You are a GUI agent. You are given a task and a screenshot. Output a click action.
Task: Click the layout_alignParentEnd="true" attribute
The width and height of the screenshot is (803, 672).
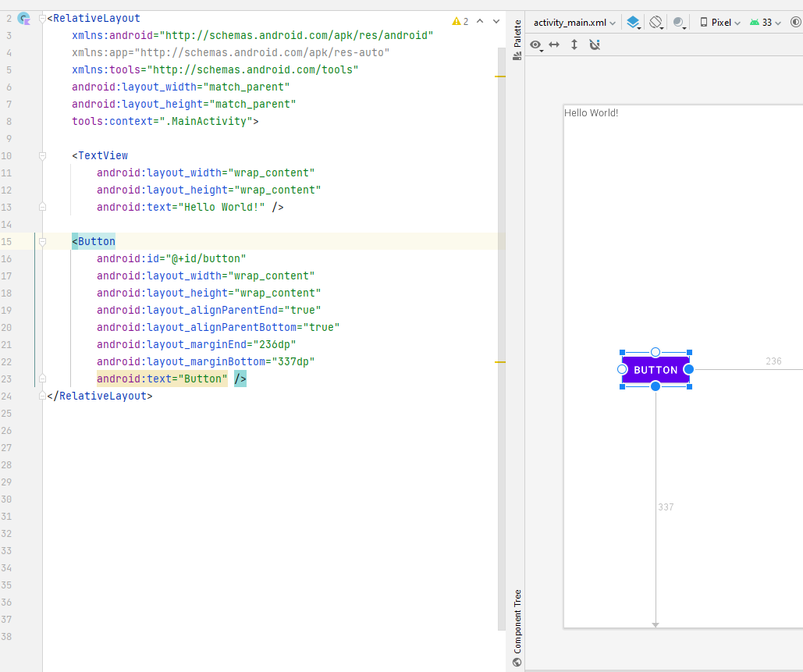[x=209, y=310]
